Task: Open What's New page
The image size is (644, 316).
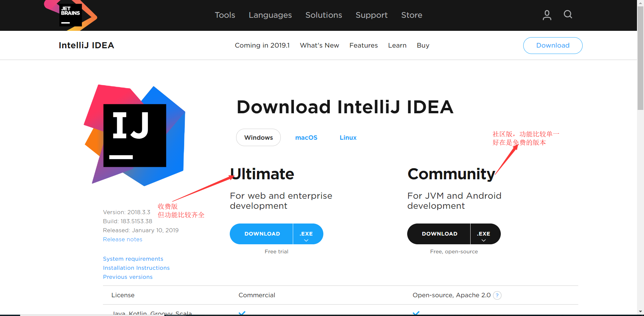Action: click(x=319, y=45)
